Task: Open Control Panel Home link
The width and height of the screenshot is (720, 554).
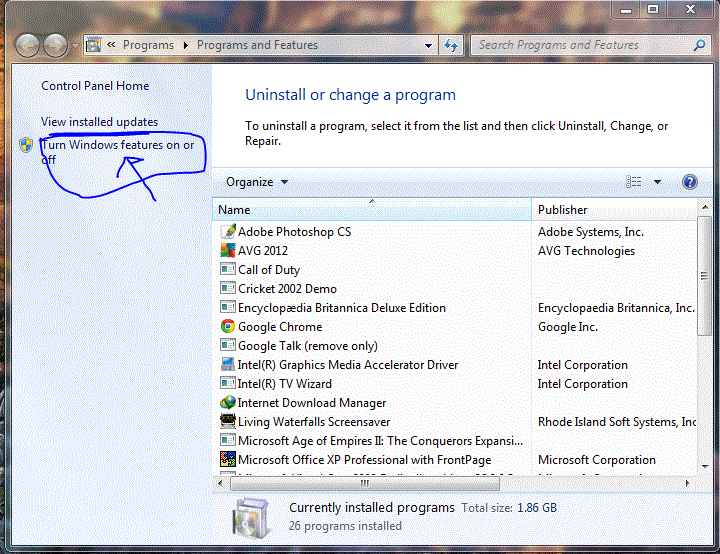Action: (95, 86)
